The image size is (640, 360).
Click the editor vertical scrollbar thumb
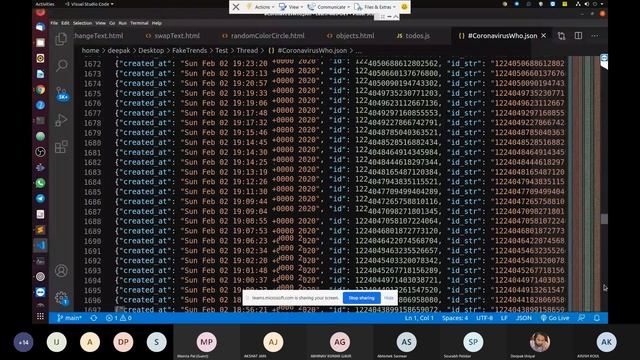click(x=604, y=219)
